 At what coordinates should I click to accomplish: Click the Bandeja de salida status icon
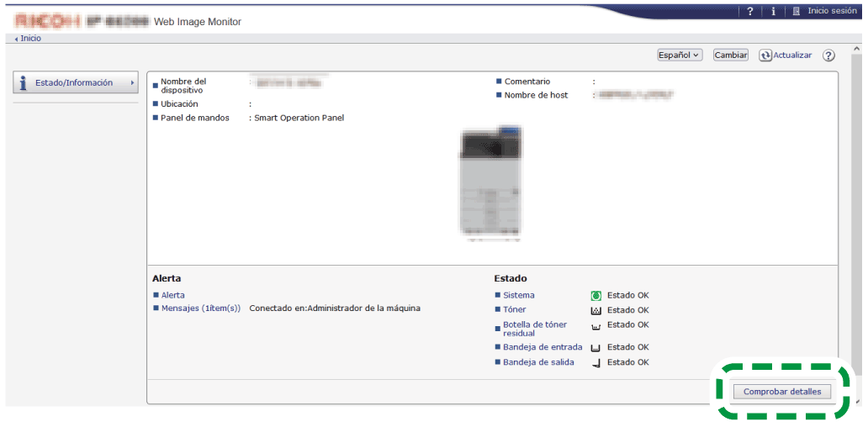point(596,363)
